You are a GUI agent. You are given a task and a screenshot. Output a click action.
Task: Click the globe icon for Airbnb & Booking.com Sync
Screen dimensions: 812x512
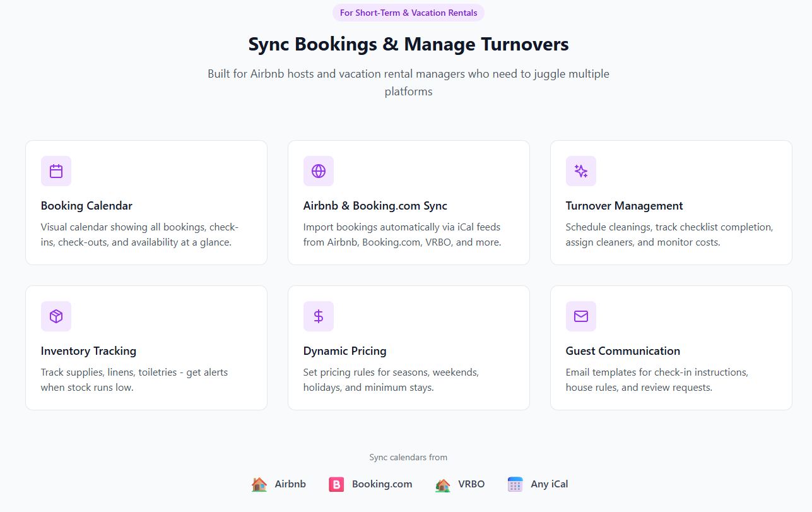click(x=319, y=171)
